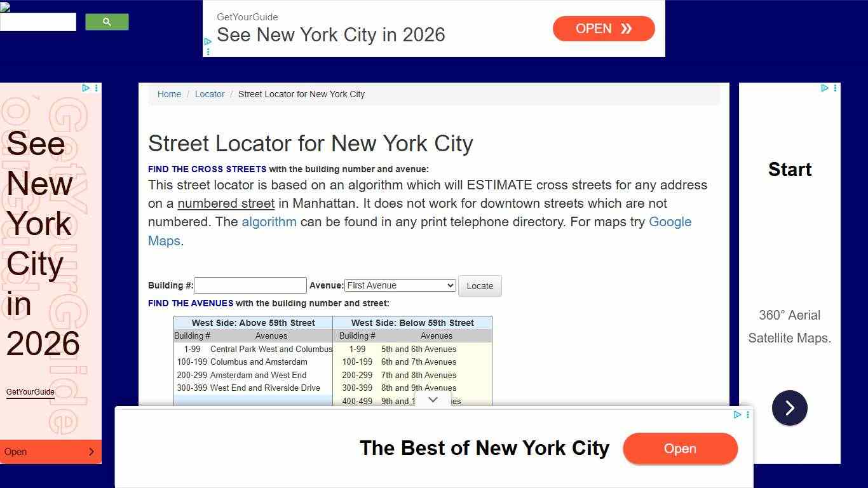Open the Google Maps link
The width and height of the screenshot is (868, 488).
(x=670, y=222)
